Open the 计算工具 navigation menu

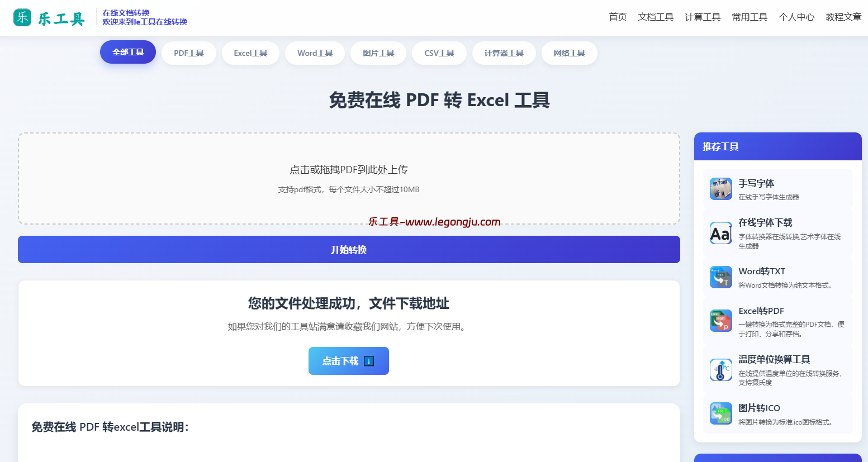[702, 17]
